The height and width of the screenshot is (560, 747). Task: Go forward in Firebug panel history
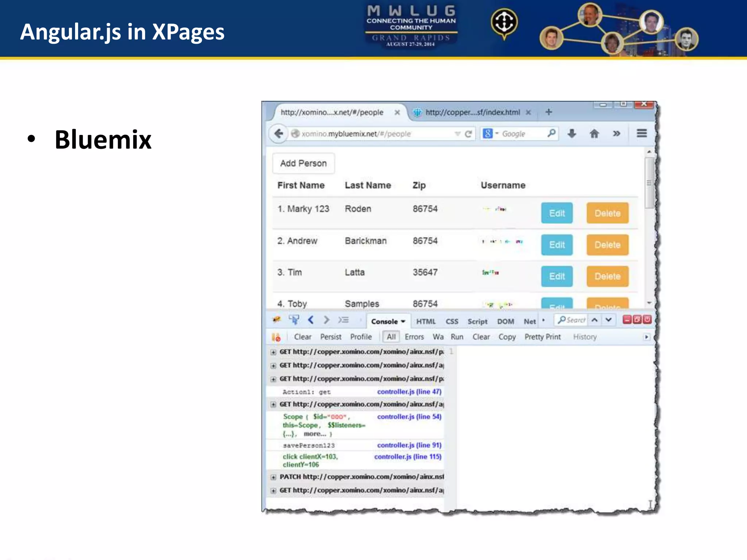(x=326, y=320)
